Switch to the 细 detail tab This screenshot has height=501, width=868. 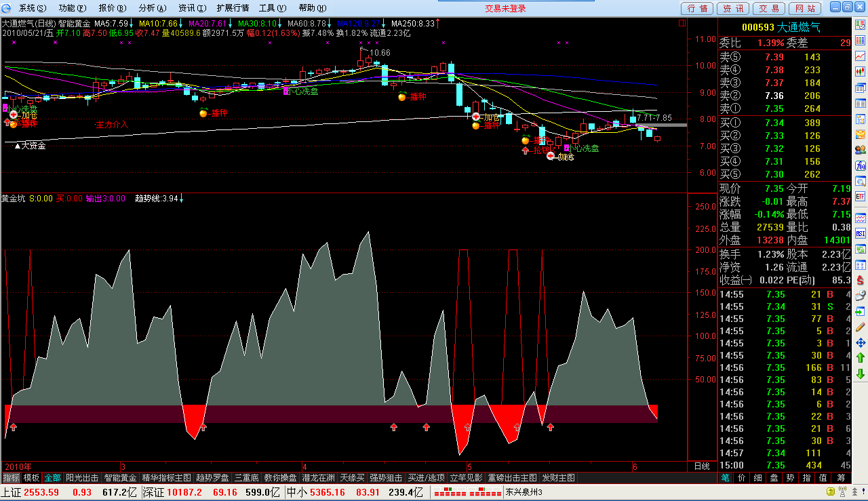pyautogui.click(x=758, y=478)
